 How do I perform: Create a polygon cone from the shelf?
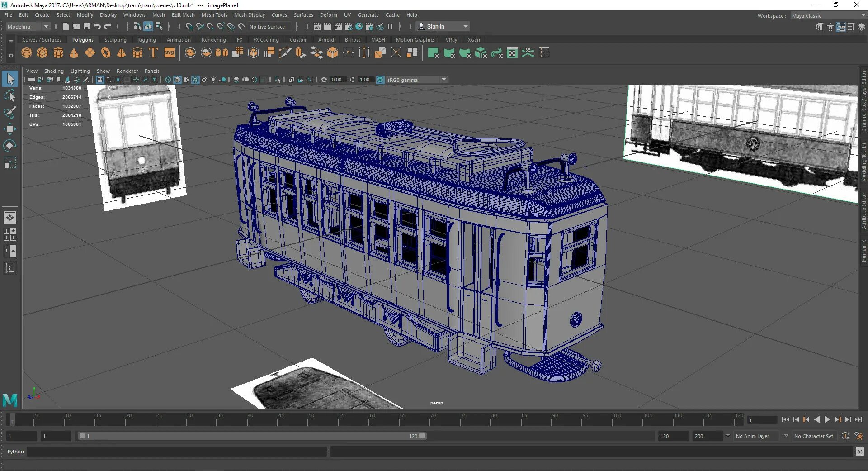[x=74, y=53]
